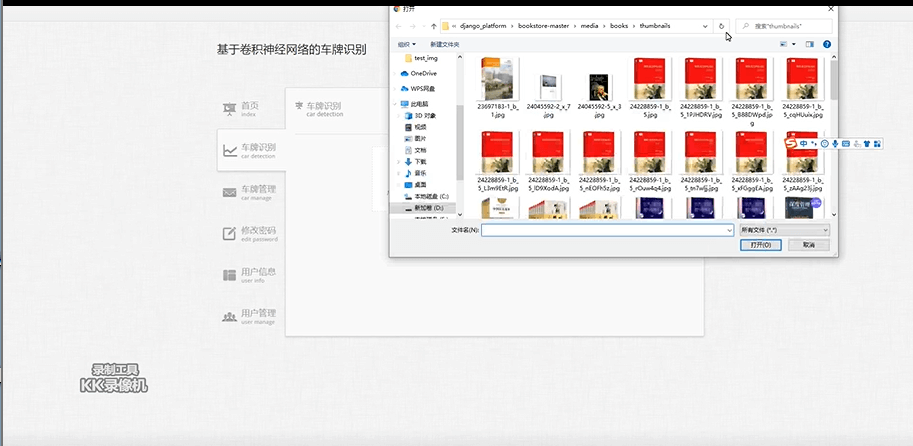
Task: Click the change view icon
Action: click(784, 44)
